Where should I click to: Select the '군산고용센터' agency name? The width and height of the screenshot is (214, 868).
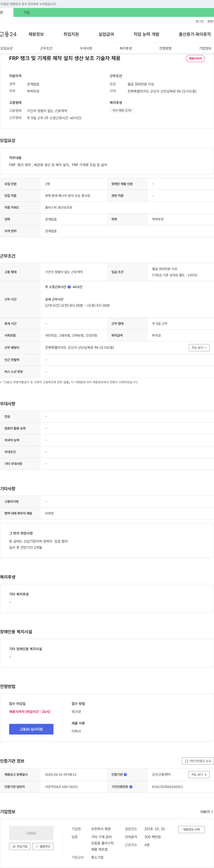[x=161, y=774]
